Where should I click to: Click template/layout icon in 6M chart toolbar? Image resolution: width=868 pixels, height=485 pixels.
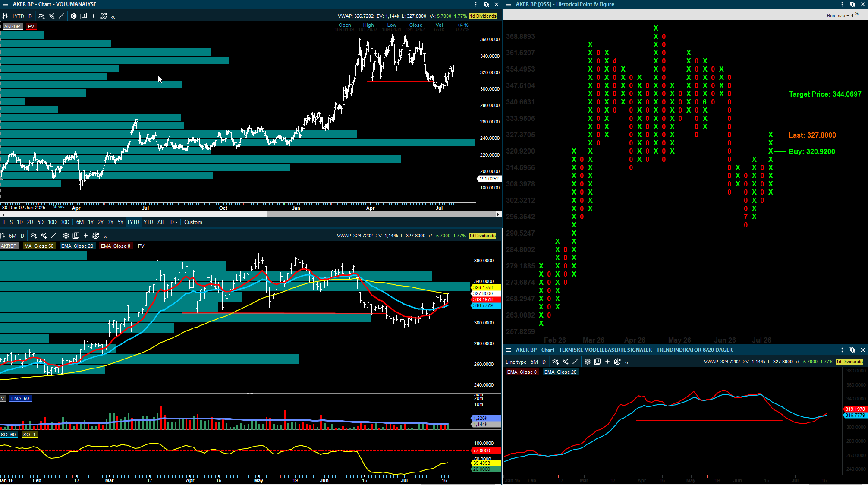76,236
